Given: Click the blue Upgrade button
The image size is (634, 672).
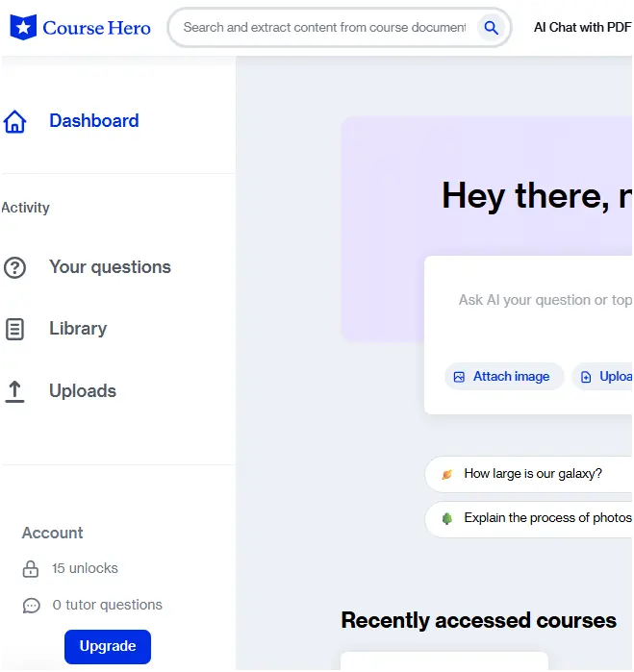Looking at the screenshot, I should click(108, 646).
